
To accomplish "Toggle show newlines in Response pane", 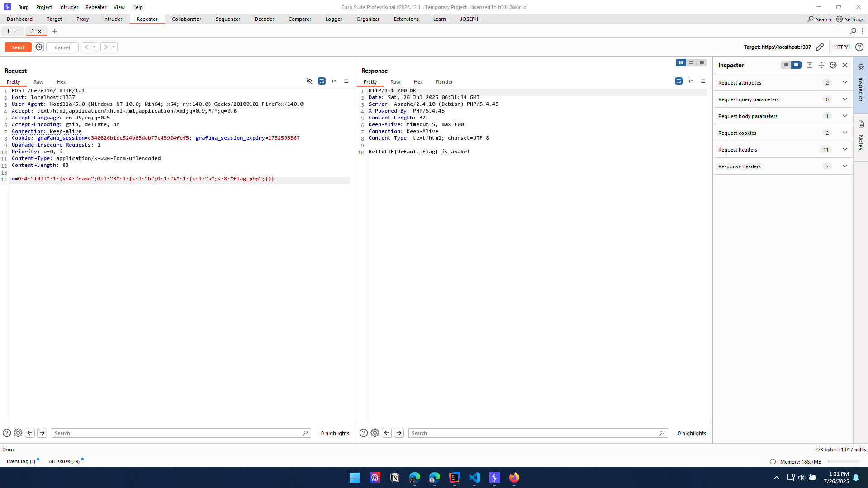I will [691, 81].
